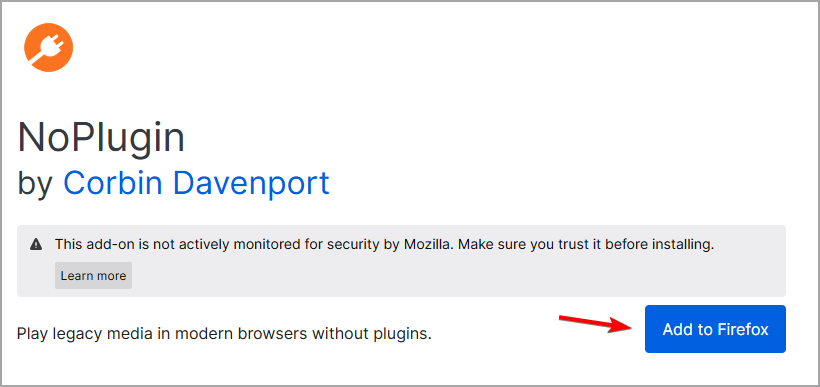
Task: Click the warning triangle icon
Action: coord(36,244)
